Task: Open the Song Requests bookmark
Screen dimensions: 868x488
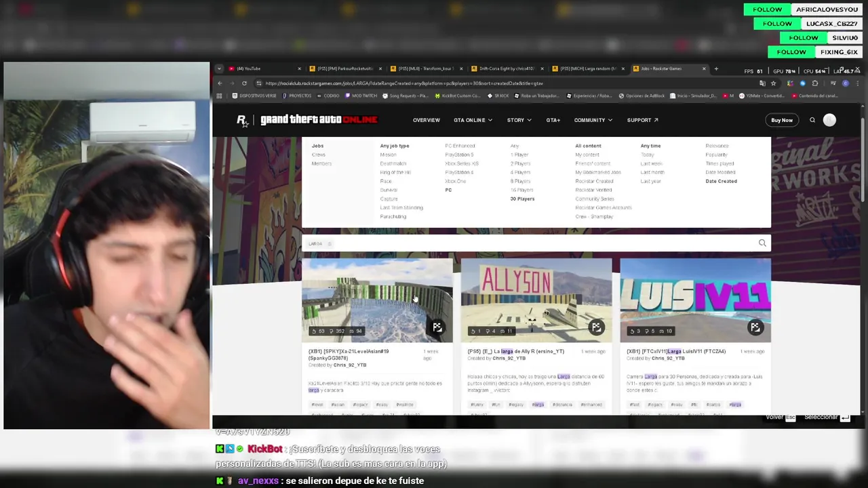Action: pyautogui.click(x=406, y=96)
